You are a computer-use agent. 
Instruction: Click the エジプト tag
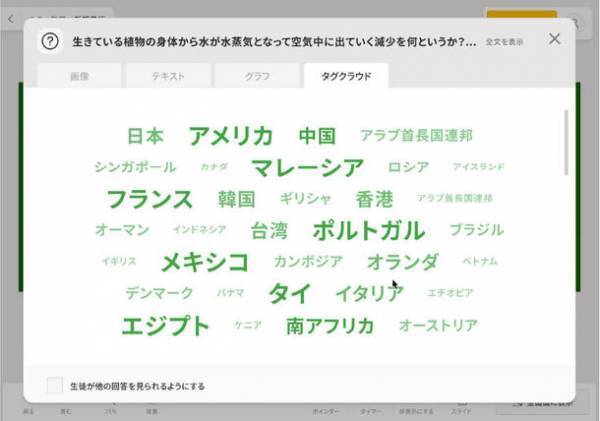click(165, 326)
